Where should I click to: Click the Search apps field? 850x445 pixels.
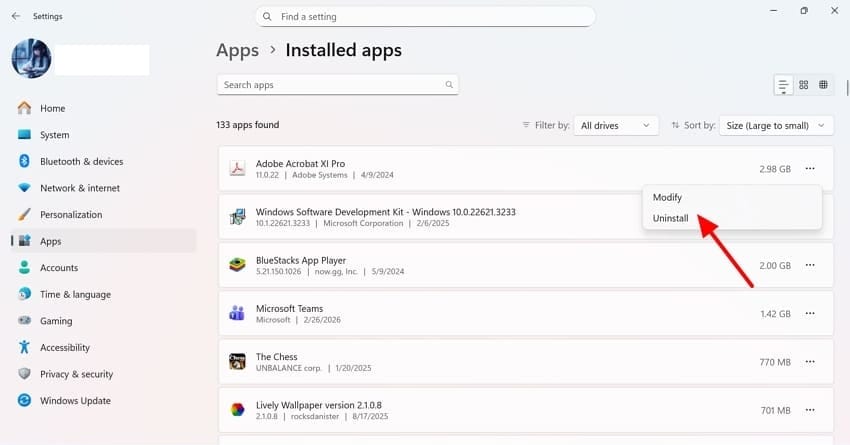338,85
